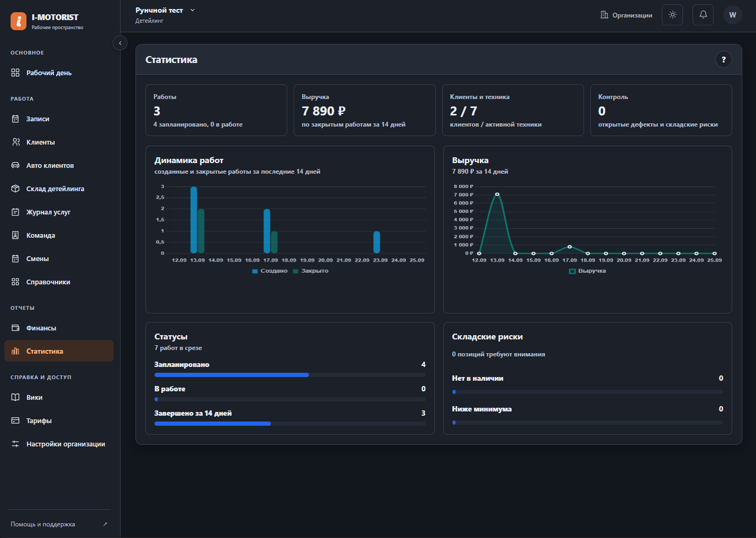Click the Справочники grid icon
Image resolution: width=756 pixels, height=538 pixels.
tap(15, 282)
